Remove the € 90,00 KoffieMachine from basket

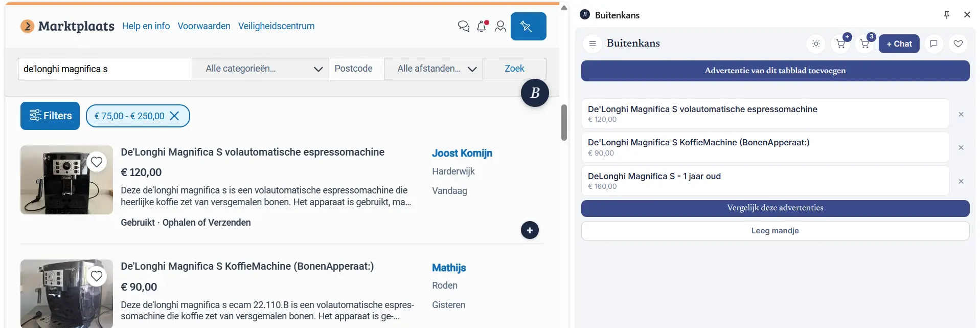[x=961, y=148]
